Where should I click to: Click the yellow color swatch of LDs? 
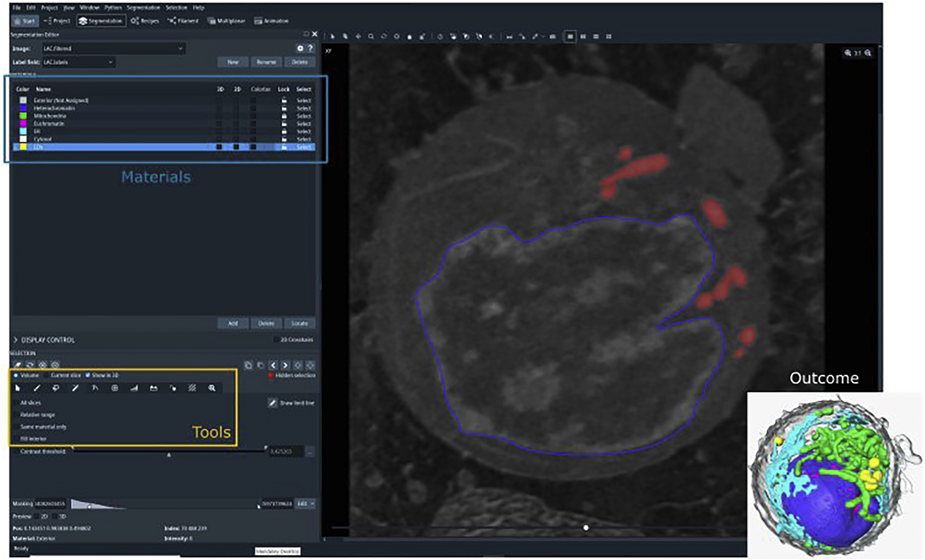tap(23, 147)
